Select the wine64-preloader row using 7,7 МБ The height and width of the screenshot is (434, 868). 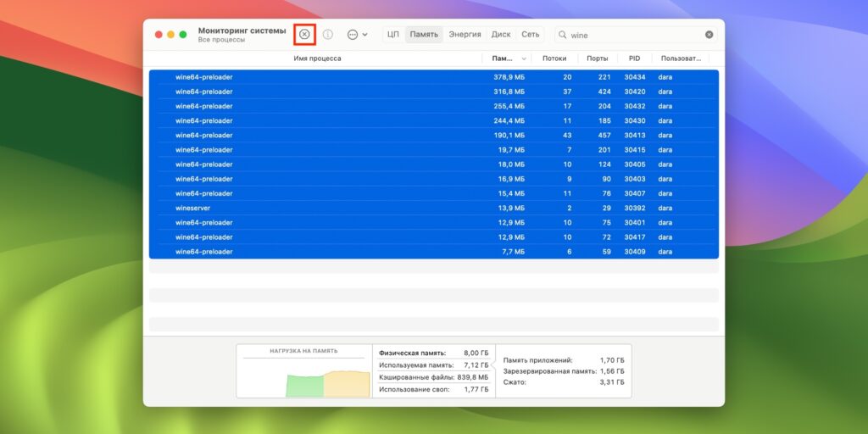point(434,251)
